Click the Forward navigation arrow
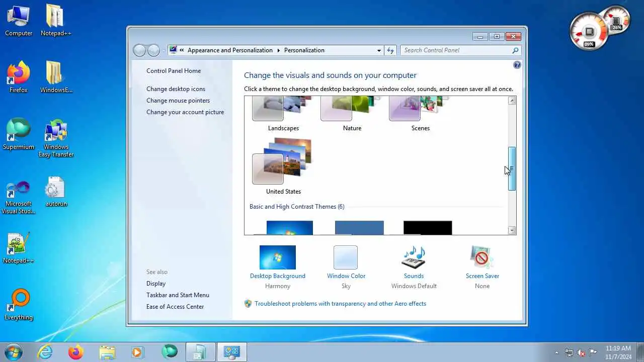The height and width of the screenshot is (362, 644). pos(153,50)
